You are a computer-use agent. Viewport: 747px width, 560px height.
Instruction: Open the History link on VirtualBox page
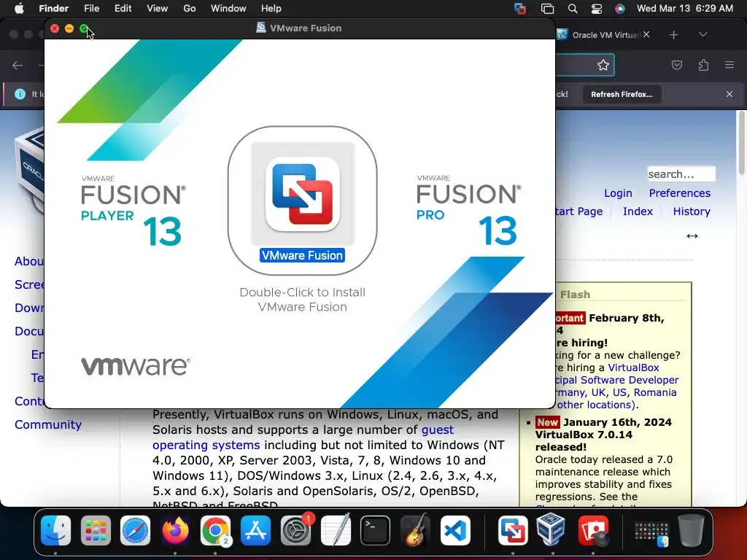692,211
